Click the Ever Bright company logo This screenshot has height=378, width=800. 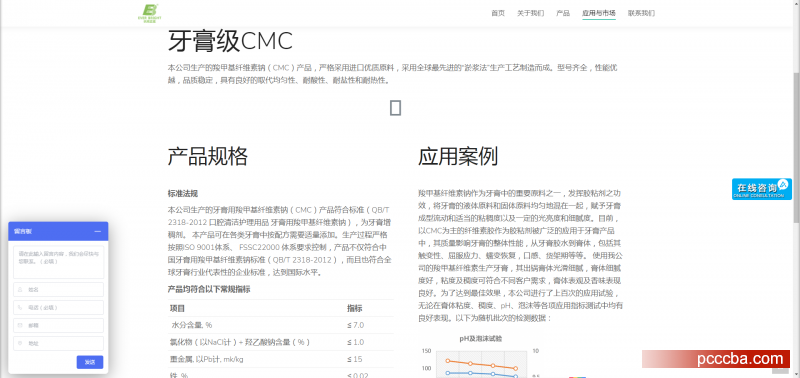coord(149,12)
